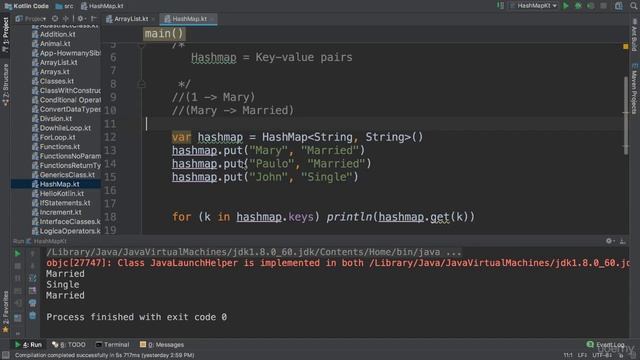Open Run panel settings gear
This screenshot has width=640, height=360.
pyautogui.click(x=609, y=241)
